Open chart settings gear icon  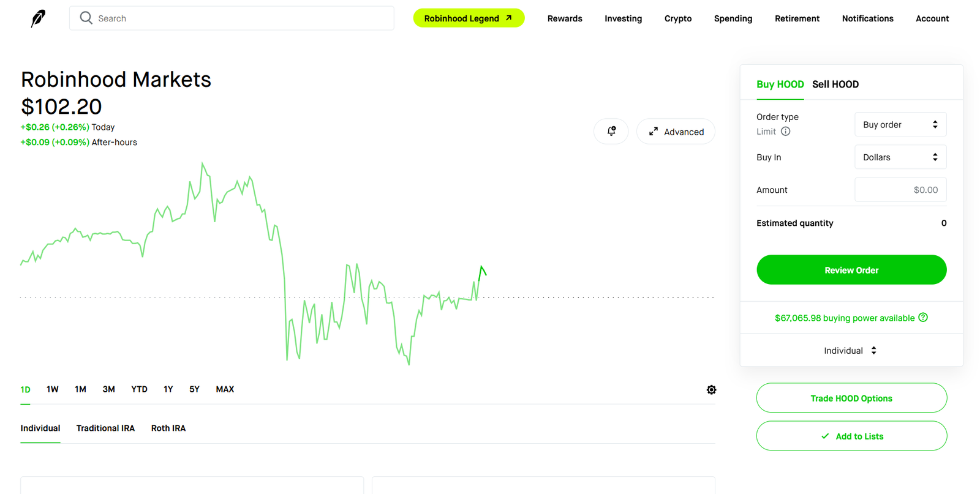point(711,390)
